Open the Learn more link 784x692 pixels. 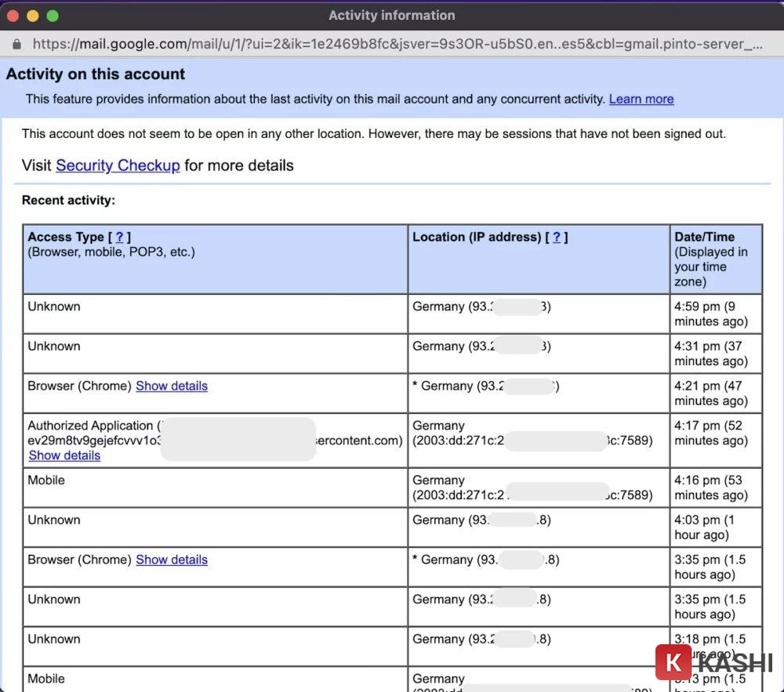coord(641,99)
